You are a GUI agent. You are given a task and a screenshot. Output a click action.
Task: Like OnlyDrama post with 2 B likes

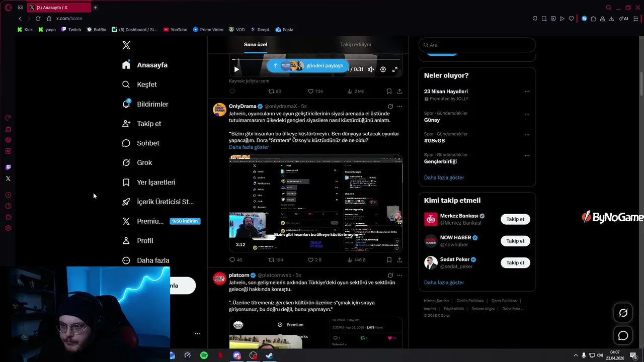pyautogui.click(x=314, y=260)
